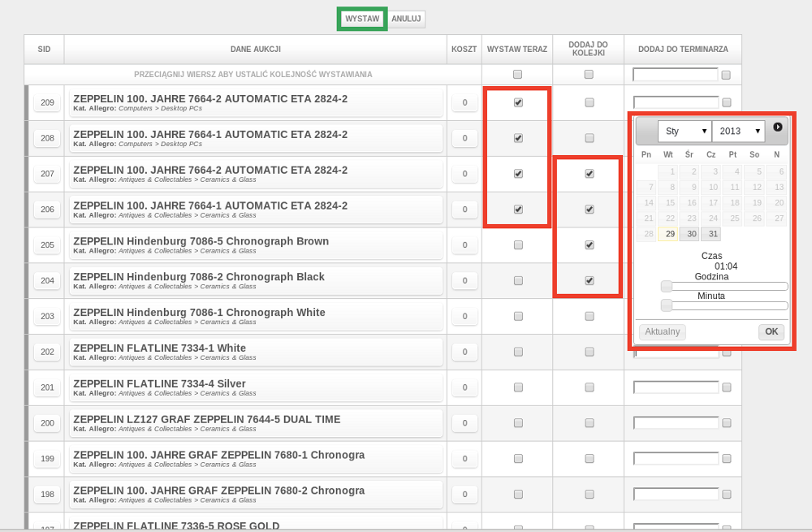Uncheck Dodaj do kolejki for row 204

pos(590,281)
